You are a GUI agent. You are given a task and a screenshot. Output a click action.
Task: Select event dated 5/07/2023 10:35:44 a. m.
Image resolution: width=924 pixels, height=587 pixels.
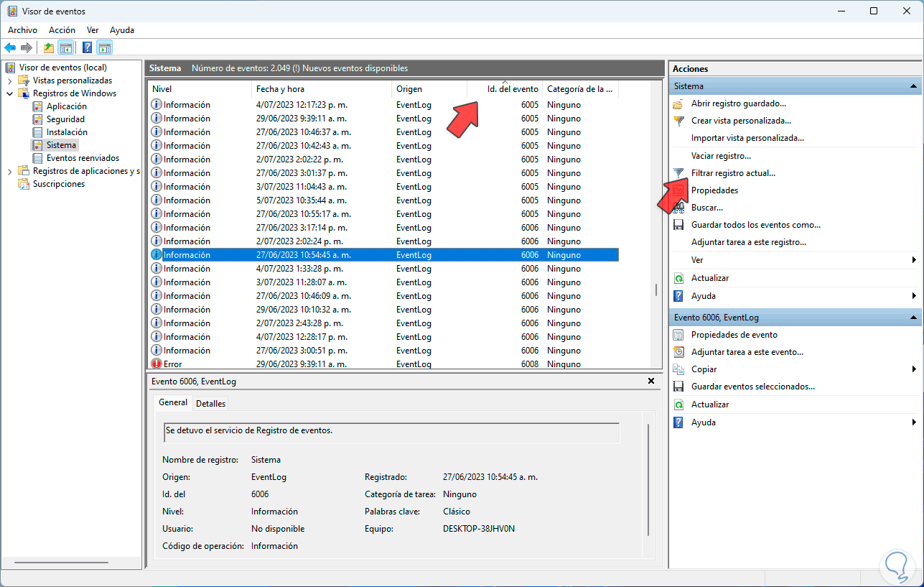click(x=384, y=200)
